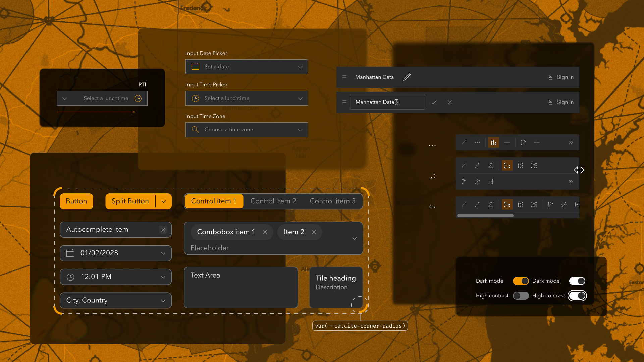
Task: Toggle the outlined white High contrast switch
Action: click(577, 296)
